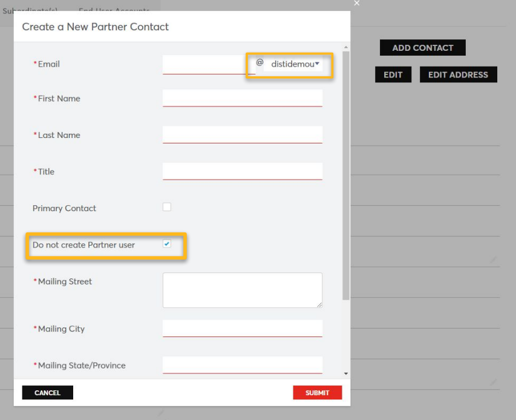Tick the Primary Contact checkbox
Screen dimensions: 516x420
[x=167, y=207]
